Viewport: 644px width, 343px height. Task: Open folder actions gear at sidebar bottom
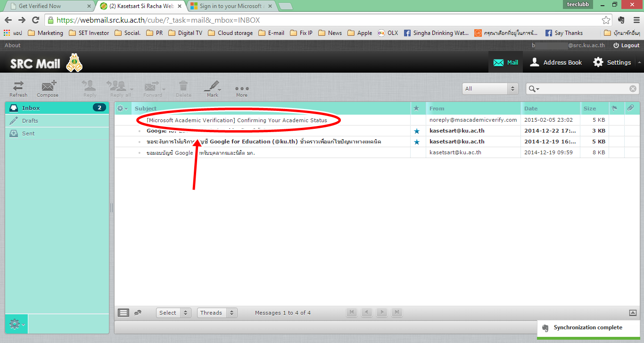(17, 324)
